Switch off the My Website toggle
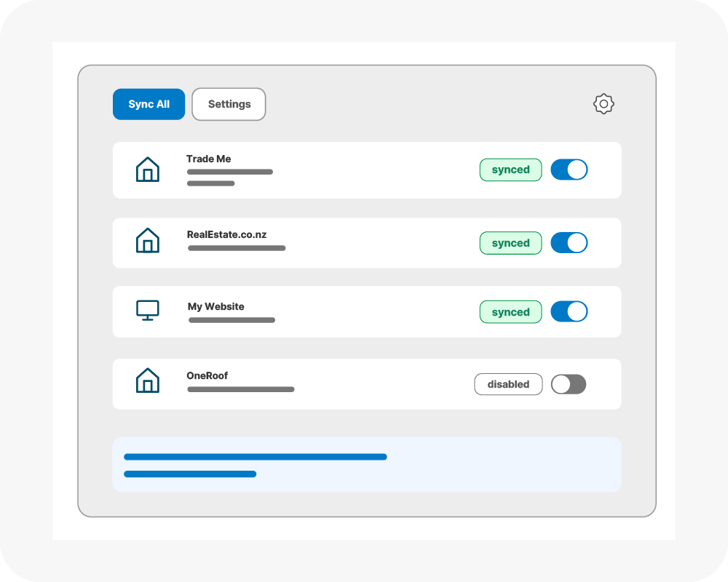728x582 pixels. coord(569,311)
